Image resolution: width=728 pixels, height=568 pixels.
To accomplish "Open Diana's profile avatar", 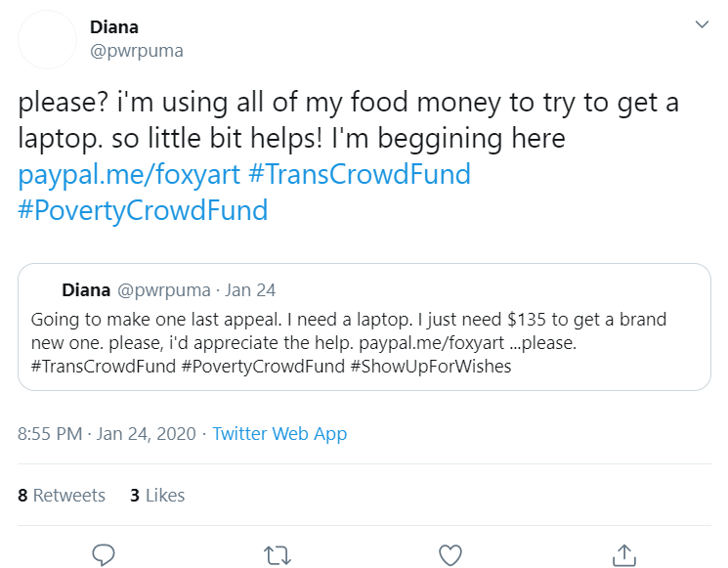I will pos(47,39).
